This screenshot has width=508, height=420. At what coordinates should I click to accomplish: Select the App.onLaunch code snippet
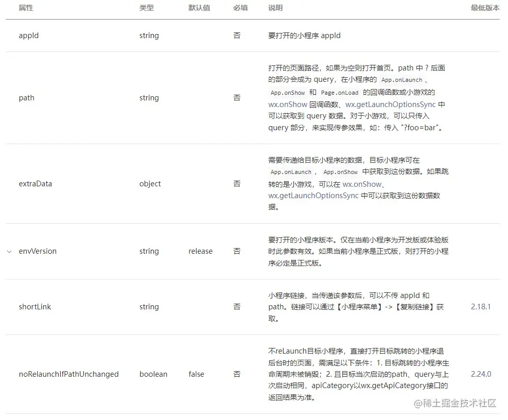tap(401, 80)
